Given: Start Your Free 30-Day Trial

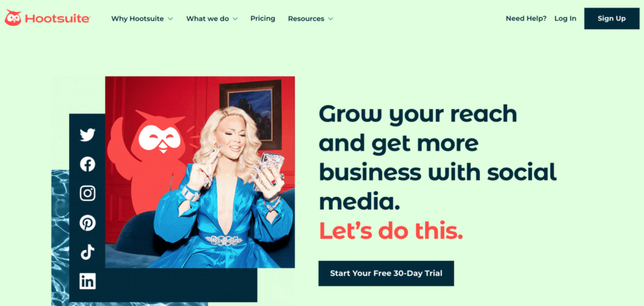Looking at the screenshot, I should click(386, 273).
